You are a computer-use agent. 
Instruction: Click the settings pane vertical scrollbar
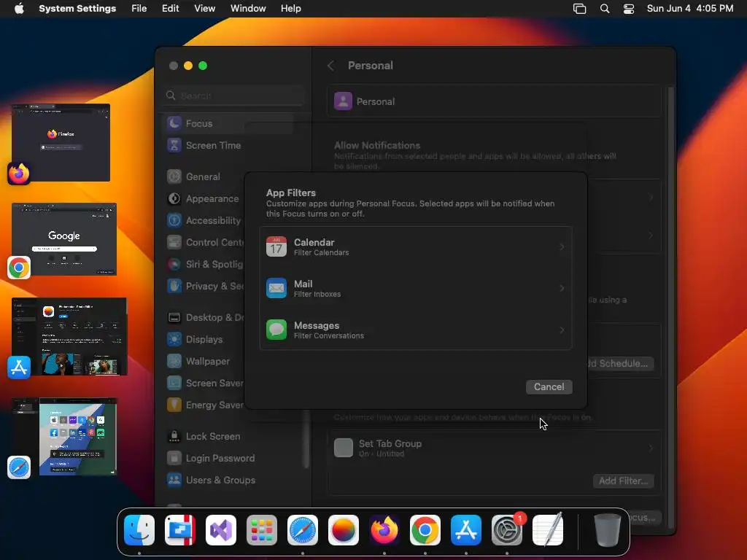point(671,307)
